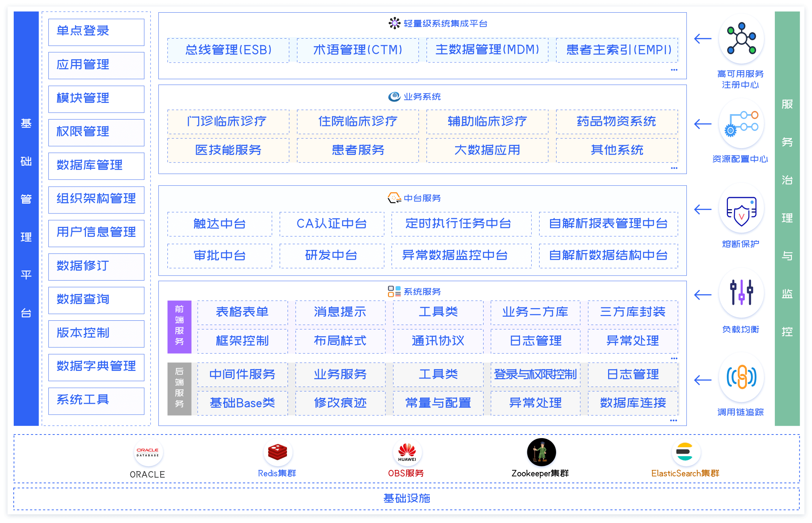
Task: Click the 业务系统 header icon
Action: (394, 96)
